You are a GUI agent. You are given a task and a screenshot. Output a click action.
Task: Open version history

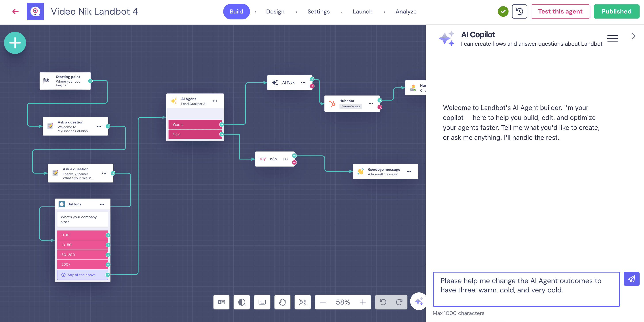519,11
